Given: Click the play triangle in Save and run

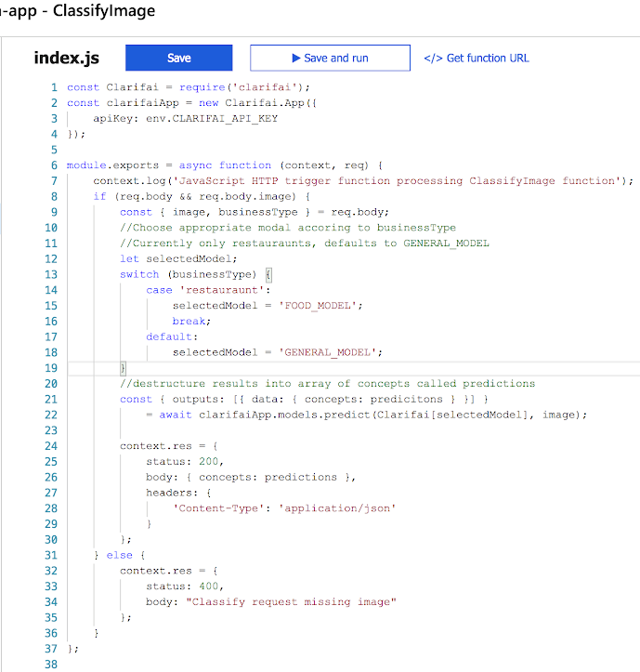Looking at the screenshot, I should tap(296, 58).
